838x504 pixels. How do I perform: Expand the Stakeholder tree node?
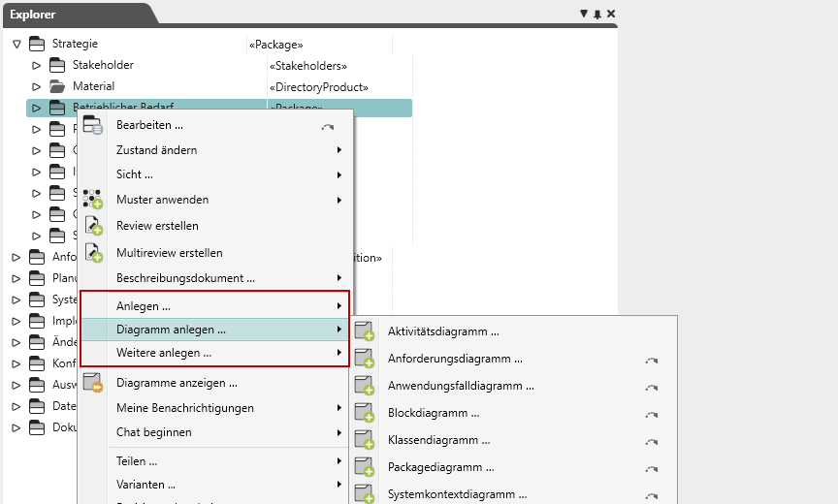click(37, 65)
